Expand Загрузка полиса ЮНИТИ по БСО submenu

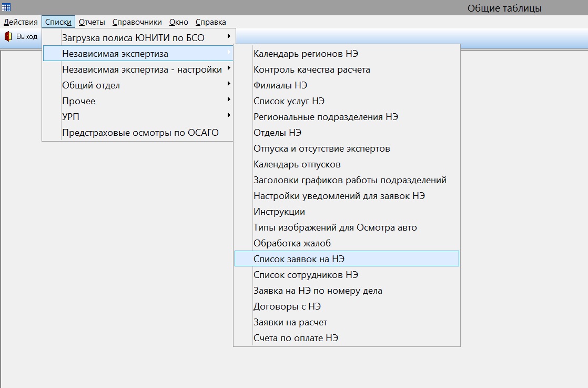tap(138, 37)
